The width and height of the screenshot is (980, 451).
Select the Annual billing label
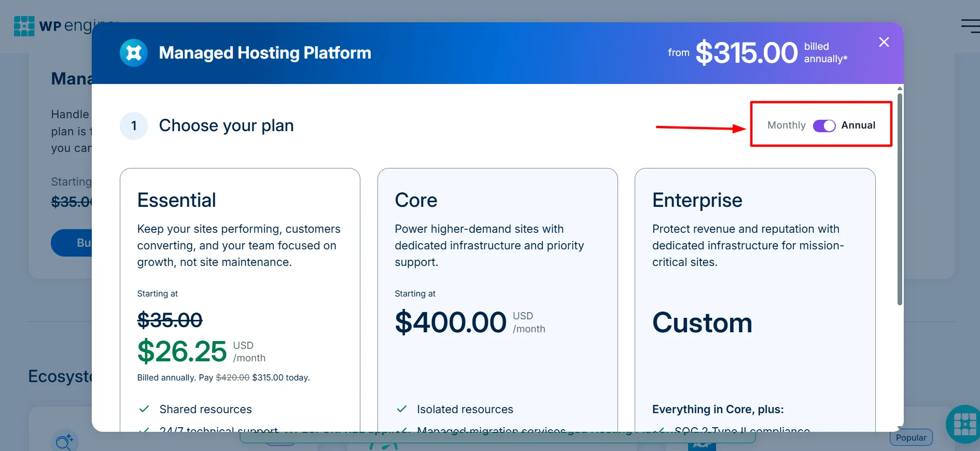858,125
